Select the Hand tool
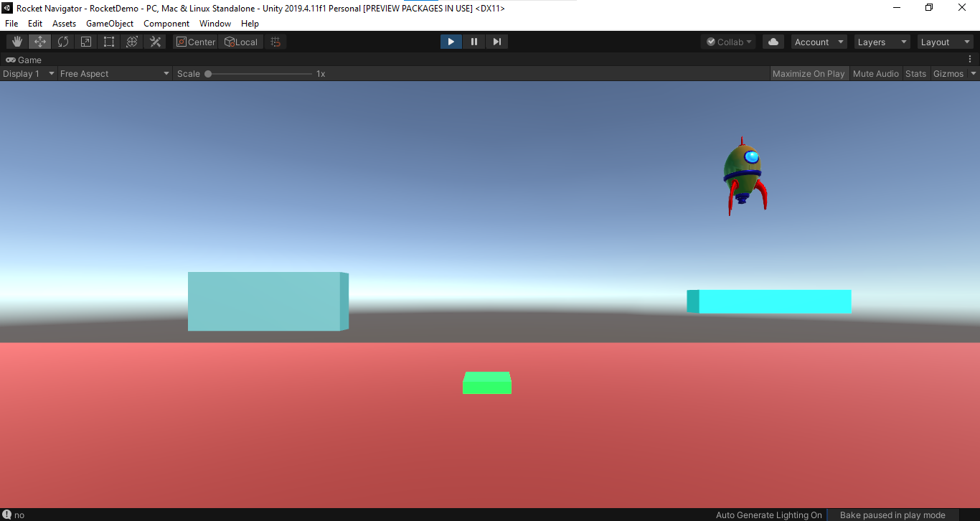The height and width of the screenshot is (521, 980). point(17,42)
